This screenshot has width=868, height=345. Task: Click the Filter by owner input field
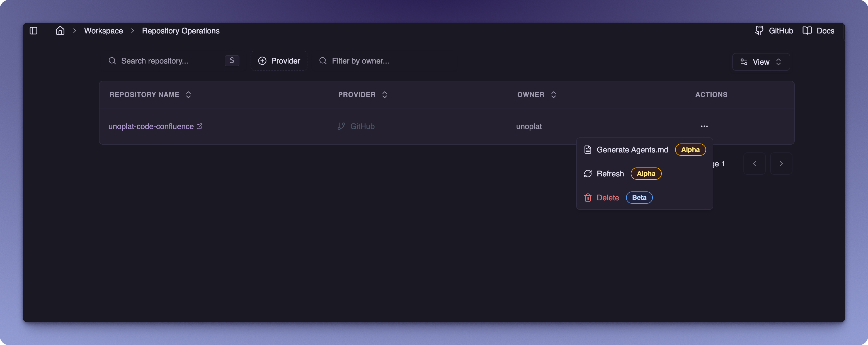click(x=360, y=61)
